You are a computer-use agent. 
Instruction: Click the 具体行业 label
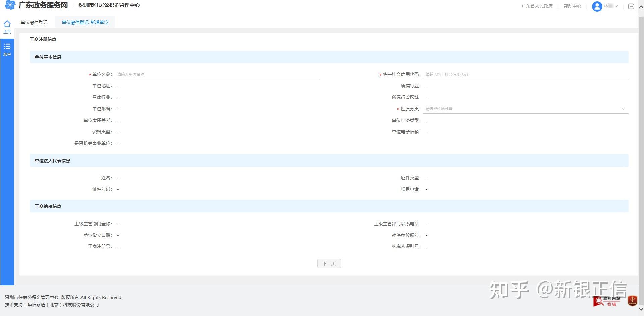point(102,97)
